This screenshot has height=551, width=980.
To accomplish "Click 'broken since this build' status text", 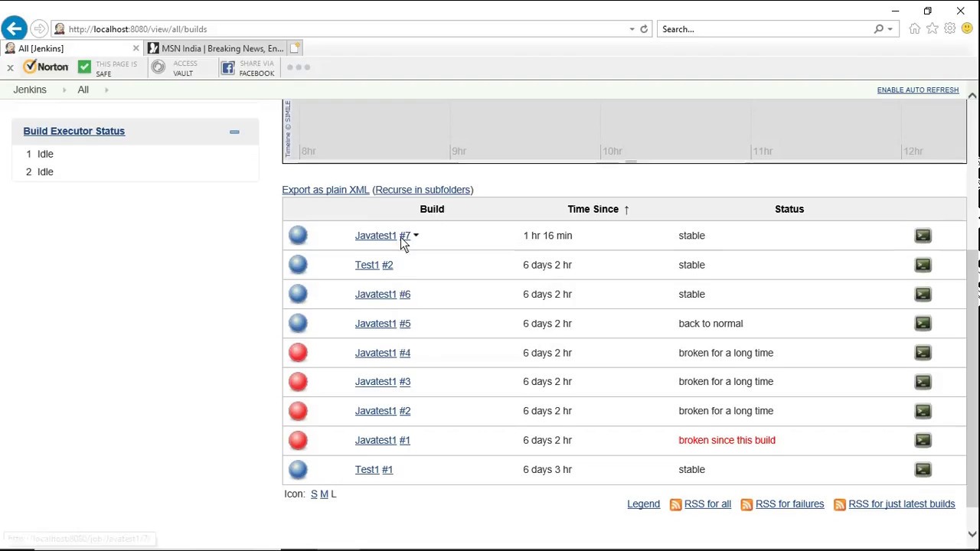I will click(727, 440).
